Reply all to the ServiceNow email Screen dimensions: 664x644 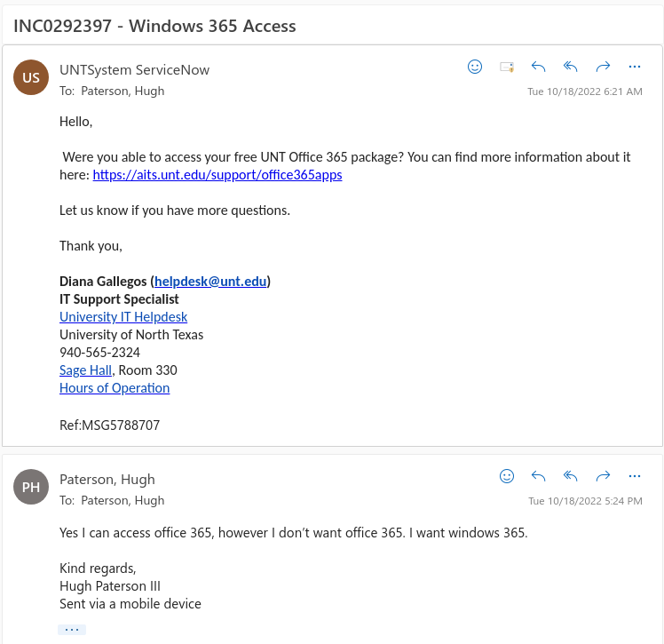571,67
